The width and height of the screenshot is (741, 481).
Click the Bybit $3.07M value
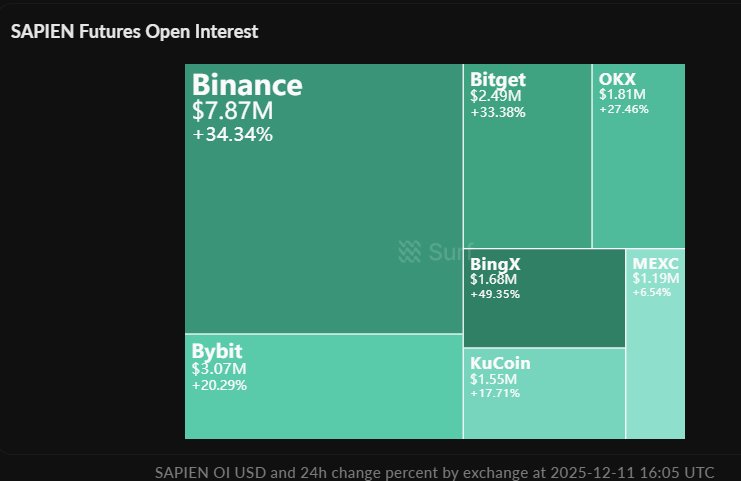[x=217, y=369]
